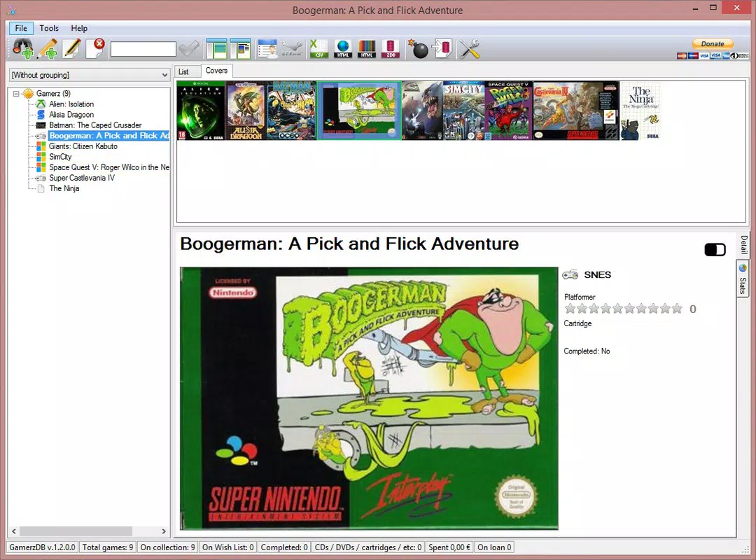Click the Steam import icon

(292, 49)
